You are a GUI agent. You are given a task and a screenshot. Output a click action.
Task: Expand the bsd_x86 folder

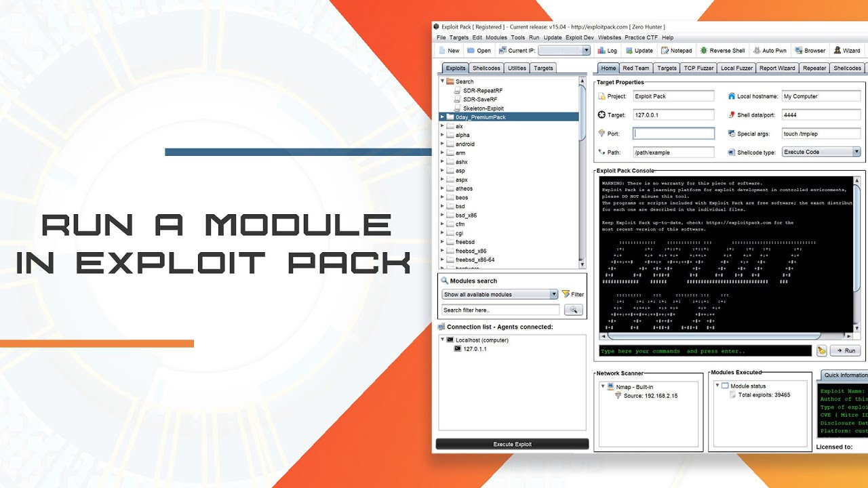point(442,215)
